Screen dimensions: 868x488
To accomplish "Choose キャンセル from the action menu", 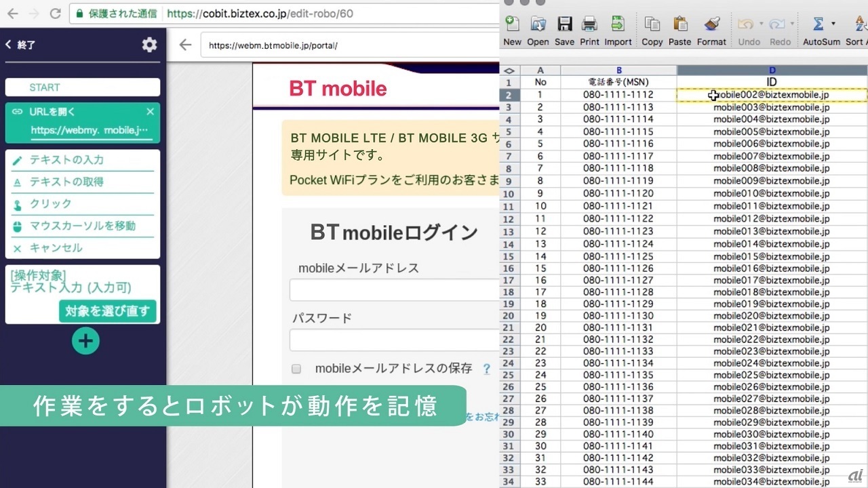I will click(83, 248).
